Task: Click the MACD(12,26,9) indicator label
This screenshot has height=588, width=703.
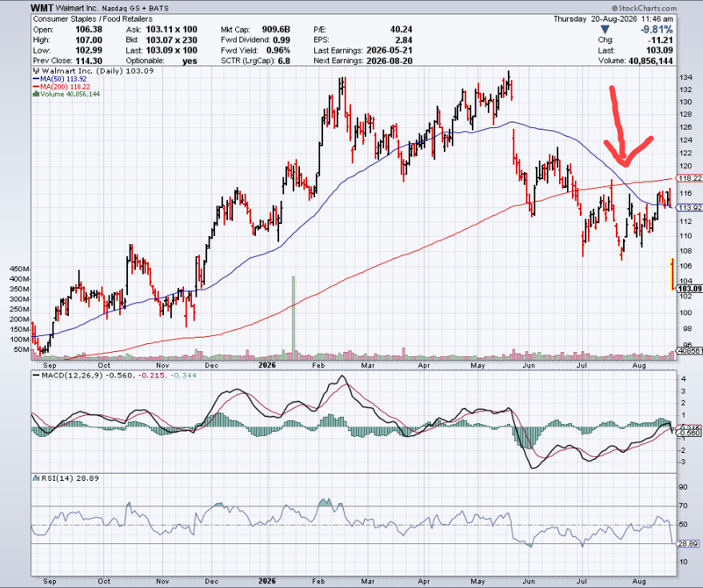Action: tap(72, 375)
